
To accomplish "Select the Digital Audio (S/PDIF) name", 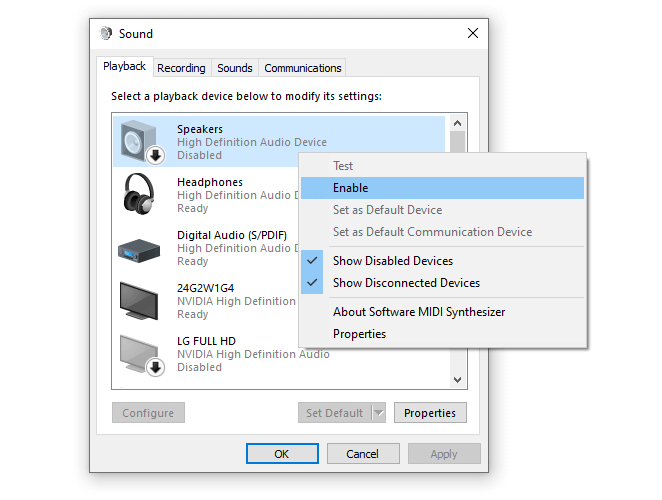I will pyautogui.click(x=232, y=235).
